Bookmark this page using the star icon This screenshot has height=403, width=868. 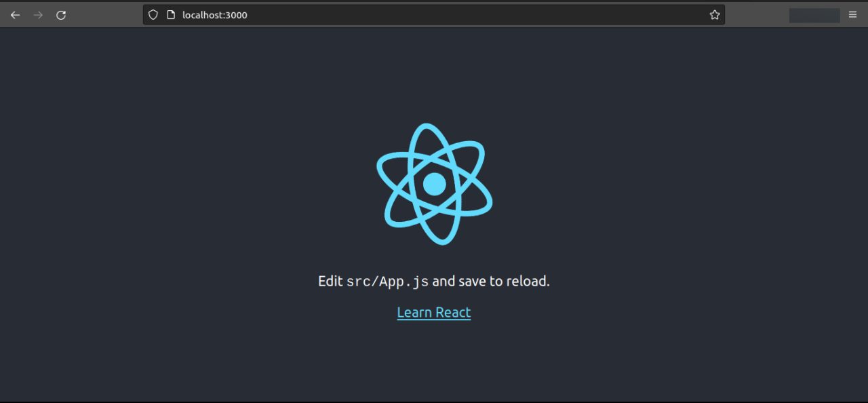(714, 14)
